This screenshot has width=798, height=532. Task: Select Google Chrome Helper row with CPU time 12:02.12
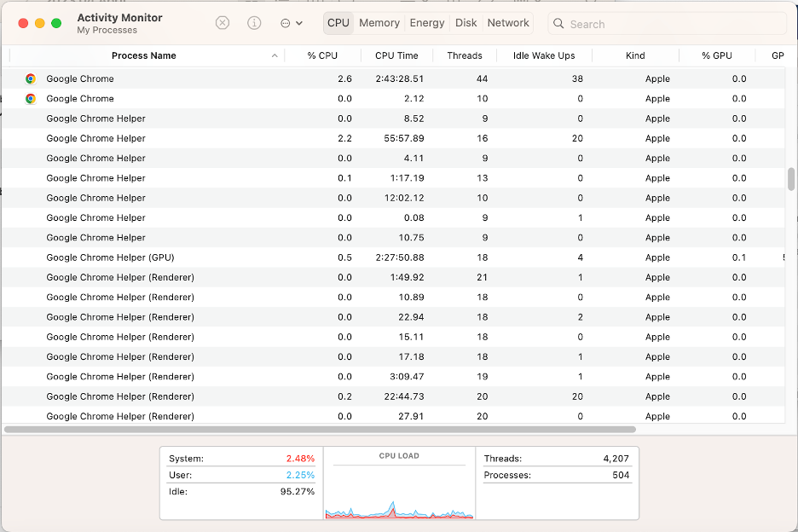tap(393, 198)
